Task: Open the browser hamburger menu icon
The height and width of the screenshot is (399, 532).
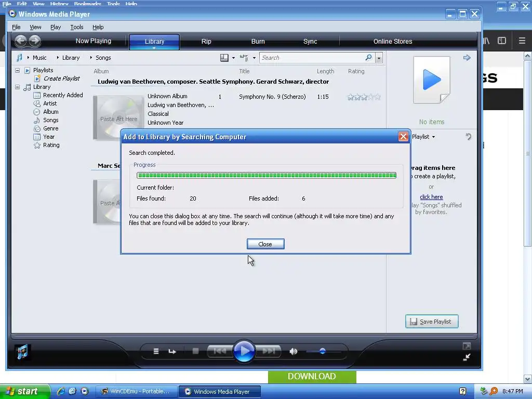Action: point(522,41)
